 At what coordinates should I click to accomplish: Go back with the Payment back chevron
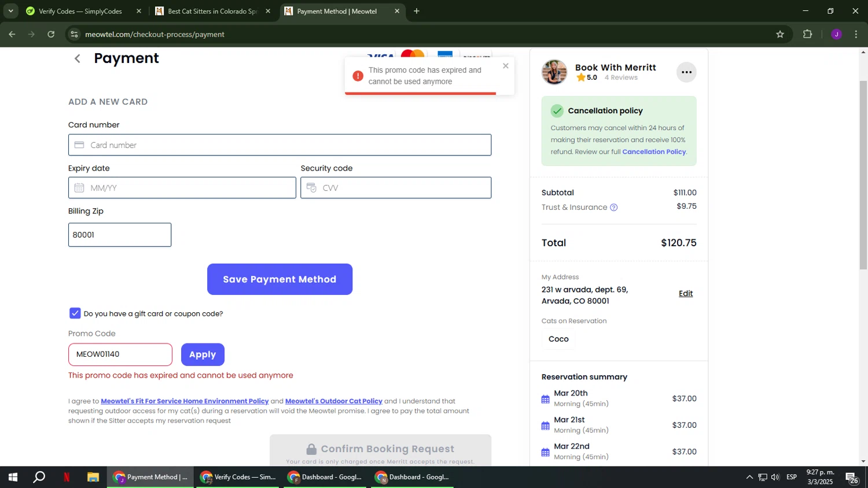(x=78, y=58)
